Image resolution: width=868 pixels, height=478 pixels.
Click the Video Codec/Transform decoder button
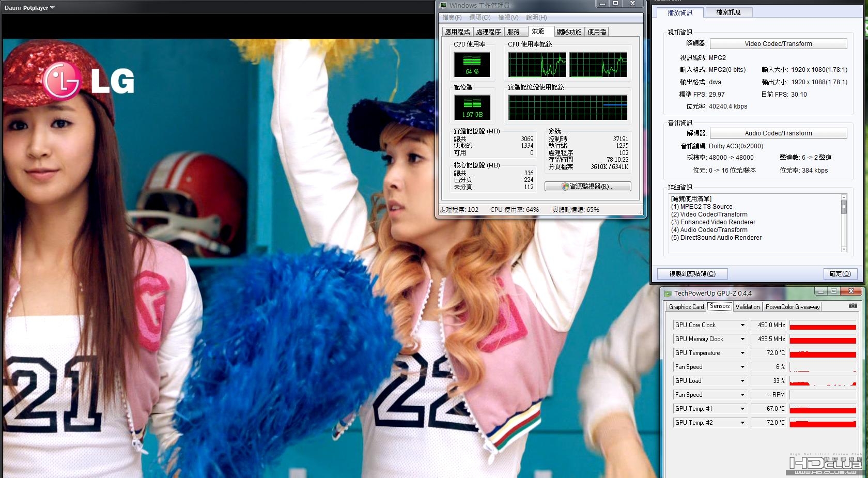coord(779,44)
